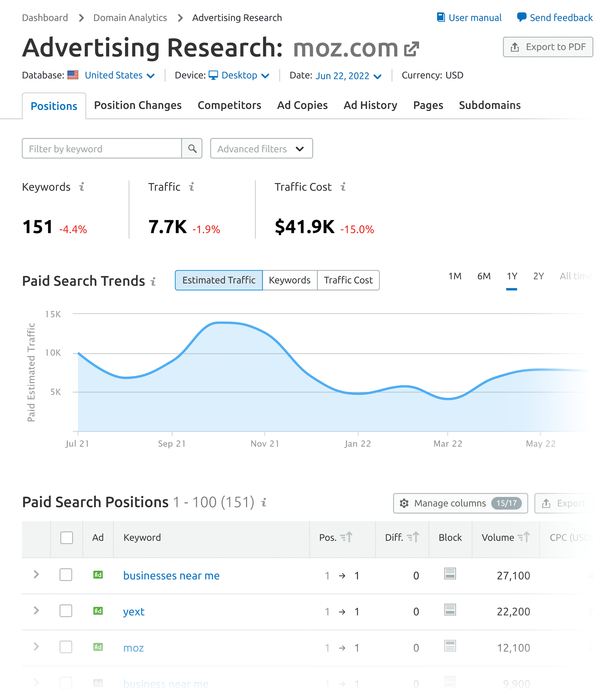View SERP block icon for businesses near me
Image resolution: width=616 pixels, height=700 pixels.
coord(450,574)
